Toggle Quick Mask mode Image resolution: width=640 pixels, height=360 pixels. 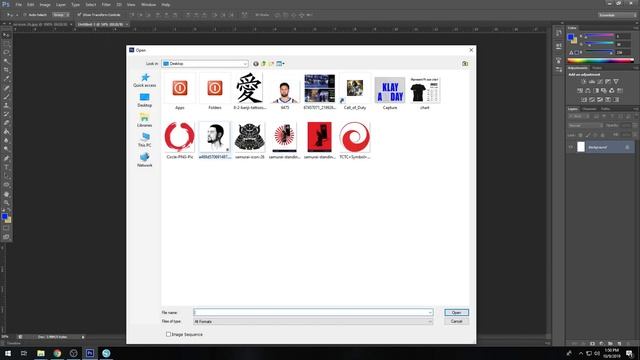click(6, 228)
